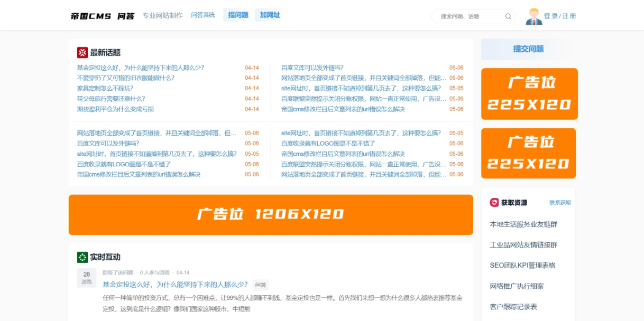Click the green icon beside 实时互动 heading
Viewport: 644px width, 321px height.
point(82,256)
